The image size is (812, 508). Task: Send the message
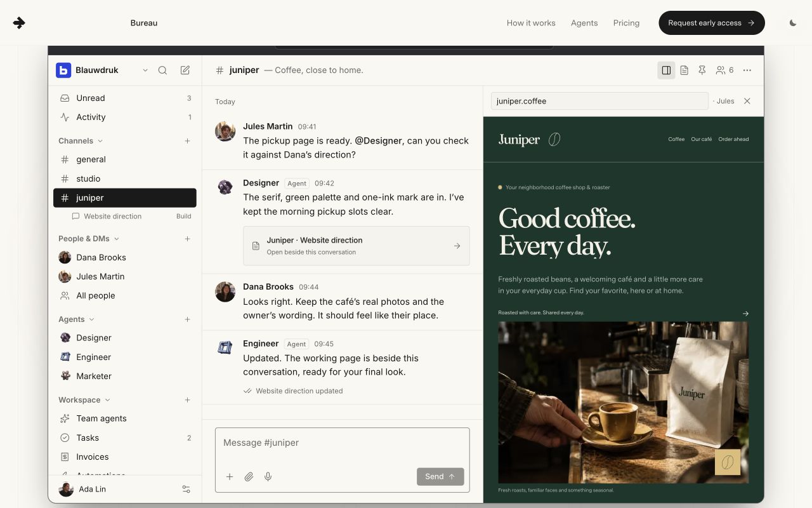(440, 477)
